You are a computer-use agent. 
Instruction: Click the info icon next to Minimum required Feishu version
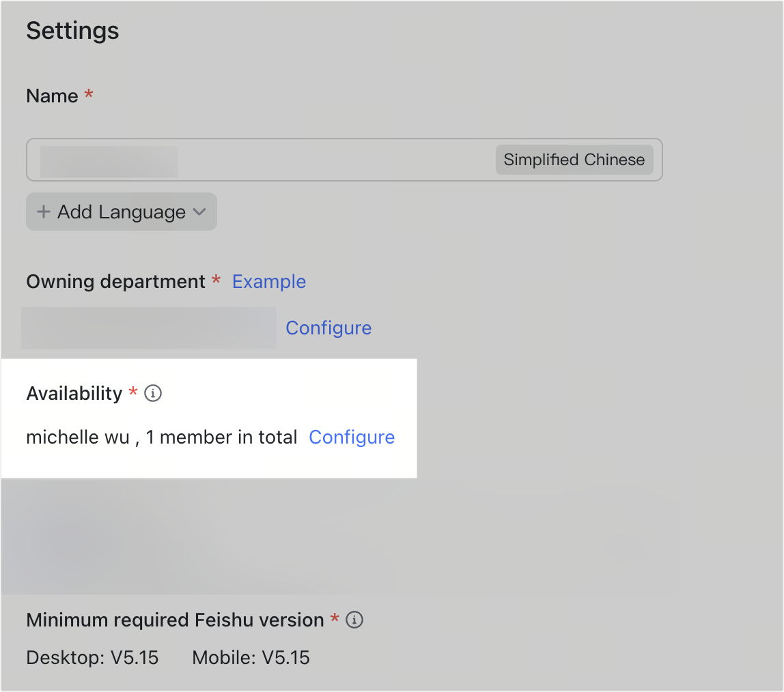click(x=354, y=620)
